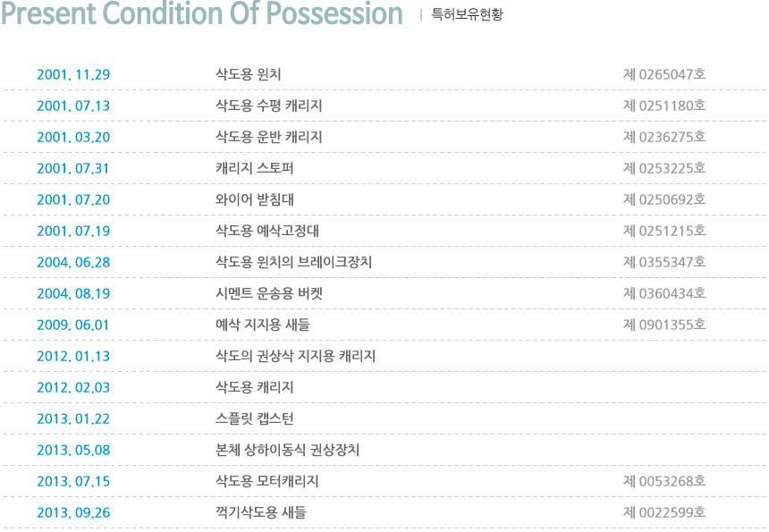Click the 특허보유현황 subtitle text
Screen dimensions: 769x532
[x=467, y=14]
